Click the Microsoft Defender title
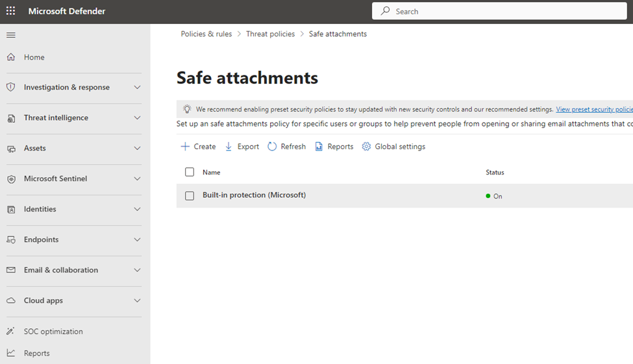The height and width of the screenshot is (364, 633). [x=67, y=11]
